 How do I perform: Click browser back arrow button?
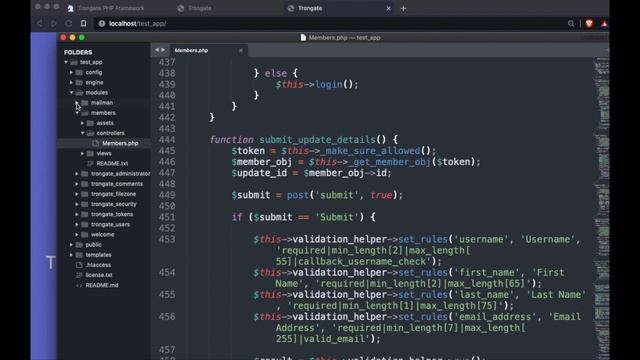40,24
